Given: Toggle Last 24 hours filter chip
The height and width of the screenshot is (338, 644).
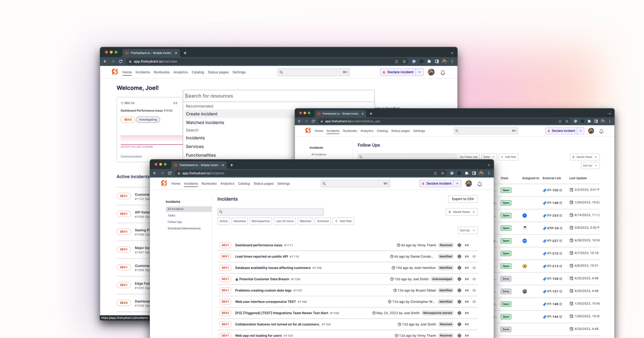Looking at the screenshot, I should pos(285,221).
